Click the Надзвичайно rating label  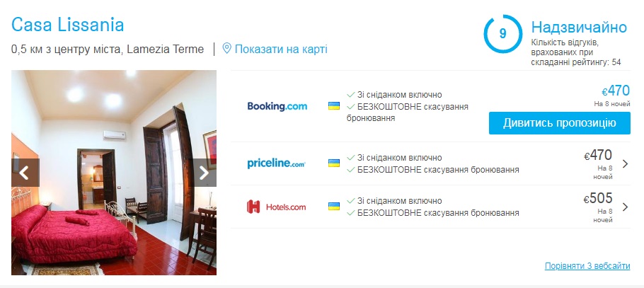coord(579,27)
